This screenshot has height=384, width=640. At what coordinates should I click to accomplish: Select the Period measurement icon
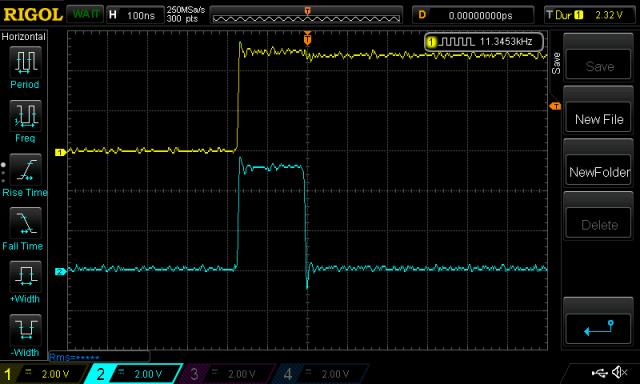pyautogui.click(x=25, y=62)
